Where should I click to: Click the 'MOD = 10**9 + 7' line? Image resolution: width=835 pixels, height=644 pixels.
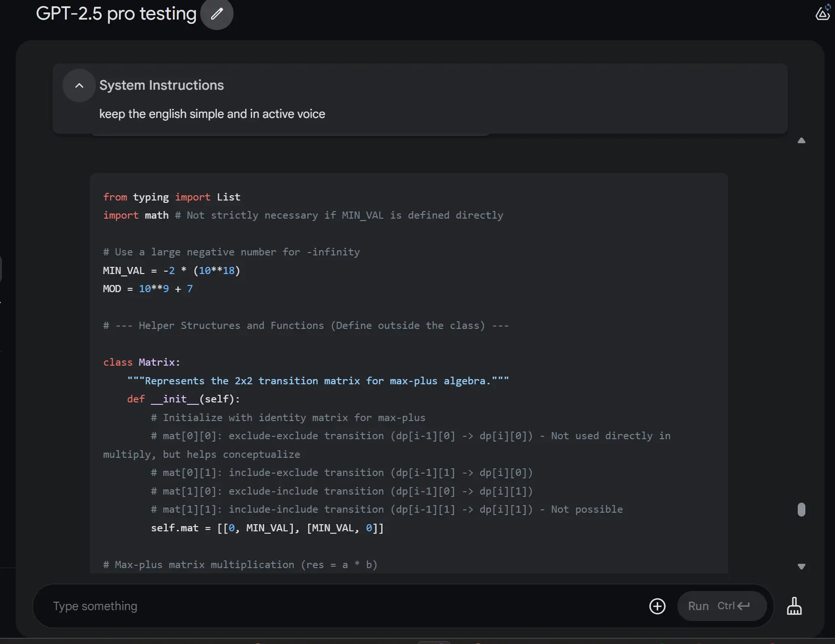coord(148,289)
